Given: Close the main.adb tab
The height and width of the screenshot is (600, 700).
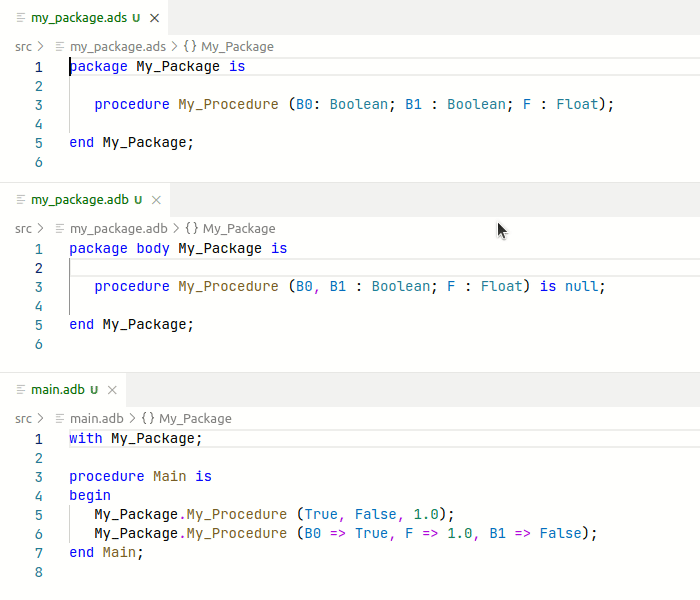Looking at the screenshot, I should tap(112, 390).
